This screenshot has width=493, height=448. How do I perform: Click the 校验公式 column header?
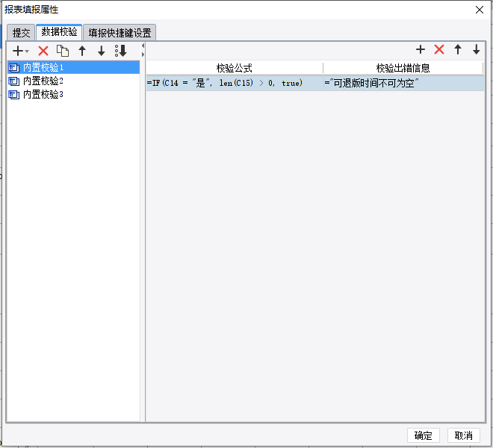235,68
